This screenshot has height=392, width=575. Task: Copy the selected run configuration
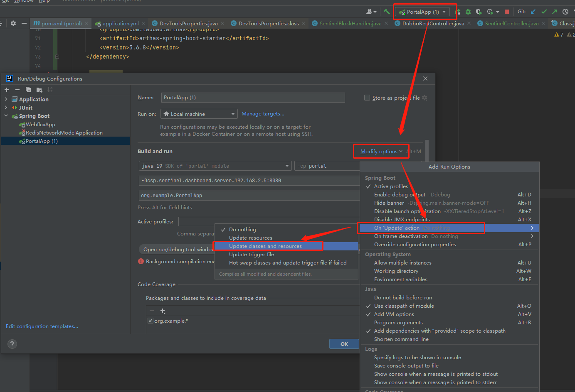(x=28, y=90)
